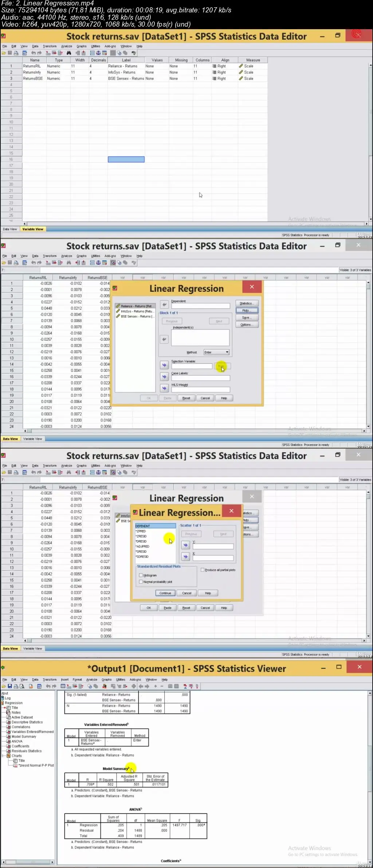Enable Normal probability plot checkbox
Viewport: 373px width, 868px height.
pyautogui.click(x=141, y=582)
